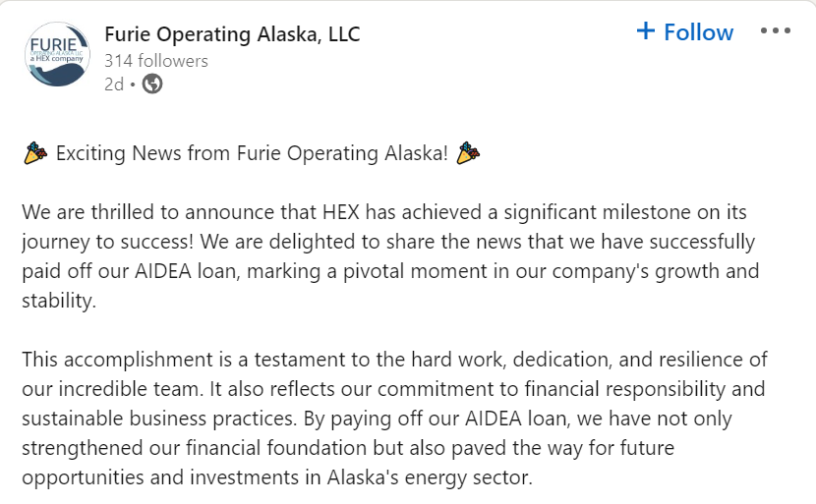Image resolution: width=816 pixels, height=504 pixels.
Task: Click the word HEX in first paragraph
Action: pos(341,212)
